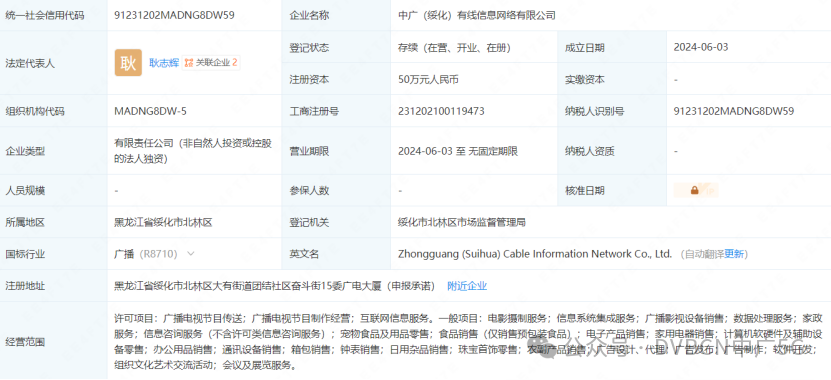Click the 工商注册号 label cell

[x=336, y=111]
